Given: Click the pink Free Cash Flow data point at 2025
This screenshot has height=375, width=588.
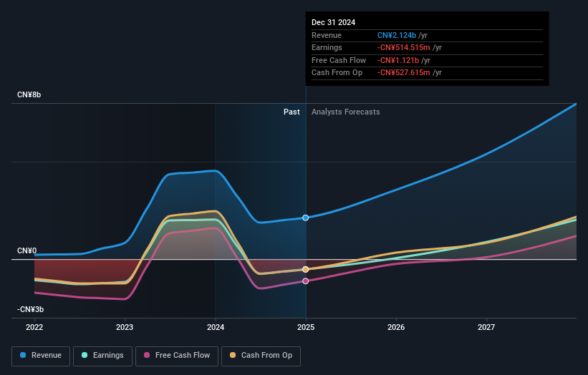Looking at the screenshot, I should 306,281.
